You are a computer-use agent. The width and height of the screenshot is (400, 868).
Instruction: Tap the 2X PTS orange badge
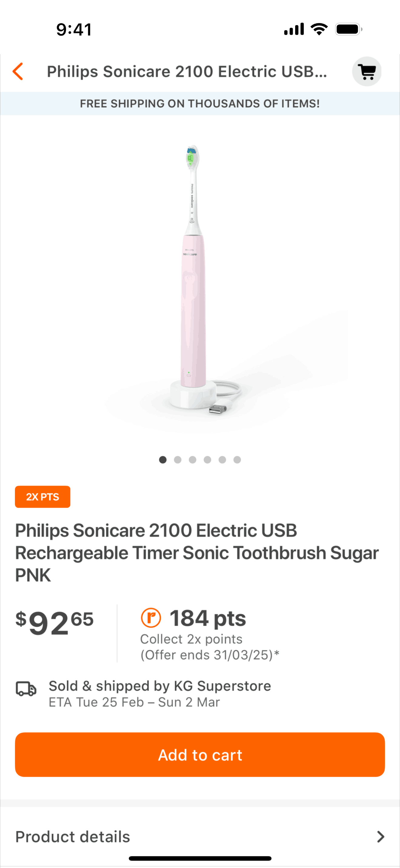tap(42, 497)
